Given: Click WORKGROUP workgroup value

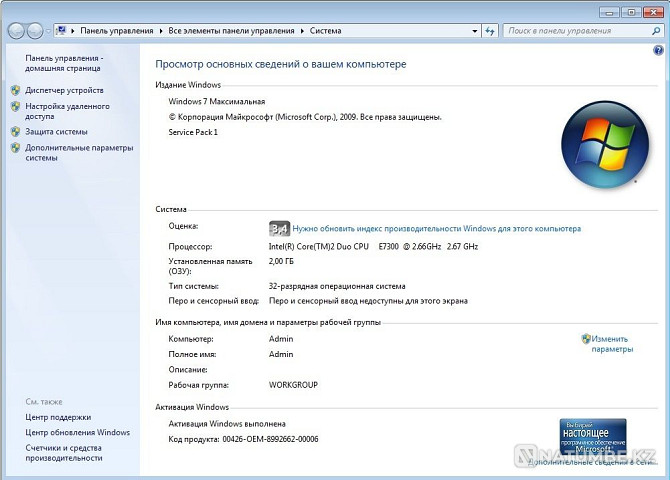Looking at the screenshot, I should [x=293, y=385].
